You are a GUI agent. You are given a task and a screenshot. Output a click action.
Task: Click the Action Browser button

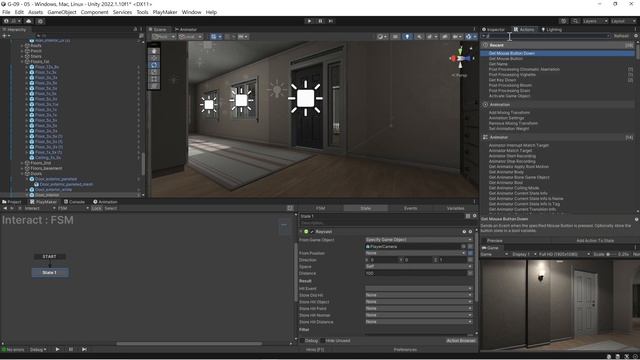461,340
